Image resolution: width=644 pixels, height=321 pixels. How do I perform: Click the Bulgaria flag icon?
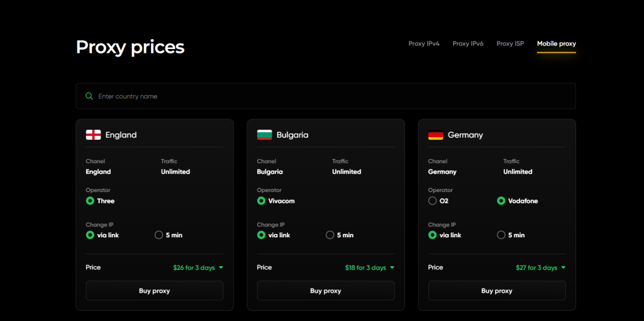(264, 135)
